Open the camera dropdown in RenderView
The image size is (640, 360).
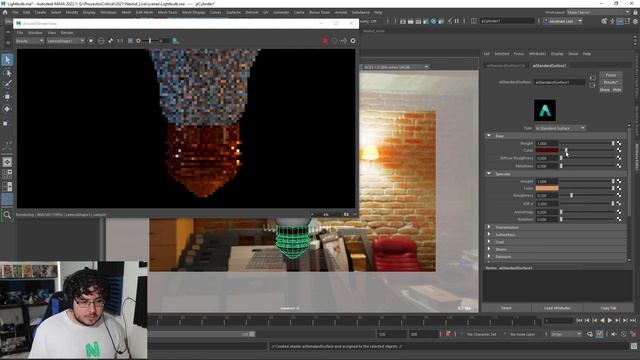pyautogui.click(x=65, y=41)
